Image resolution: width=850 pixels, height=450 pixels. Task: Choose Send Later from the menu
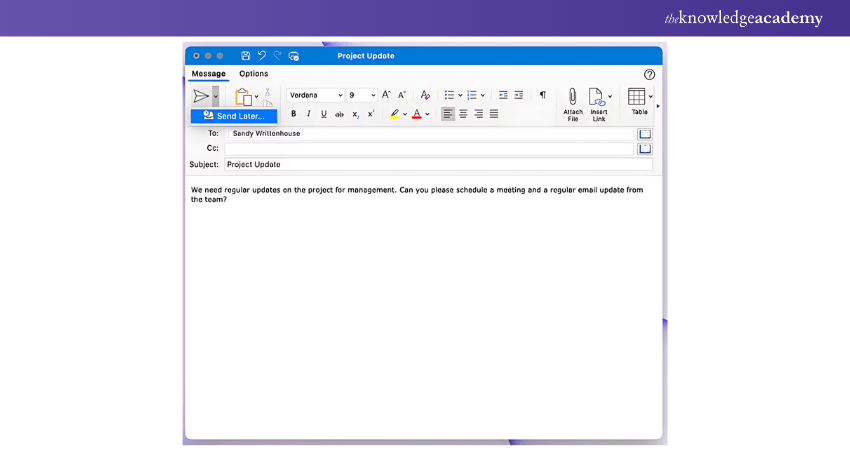(x=234, y=116)
